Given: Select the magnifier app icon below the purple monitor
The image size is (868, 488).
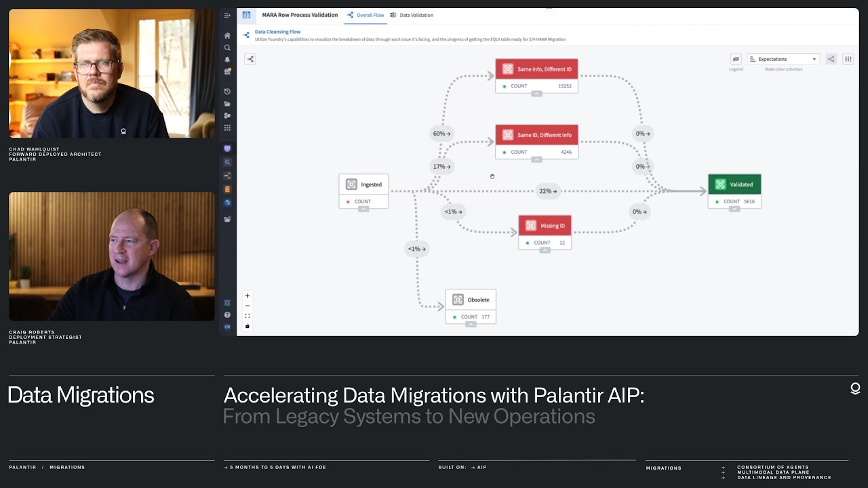Looking at the screenshot, I should (x=227, y=162).
